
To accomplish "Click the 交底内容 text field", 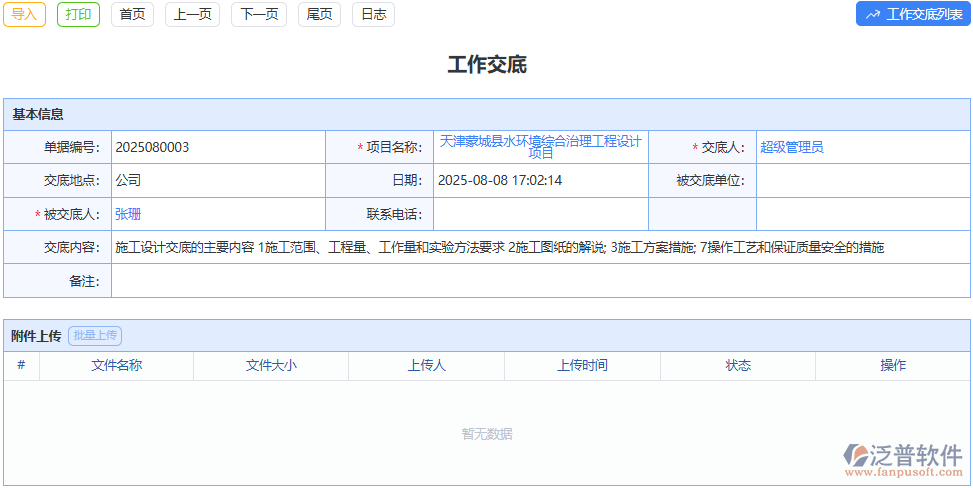I will (540, 247).
